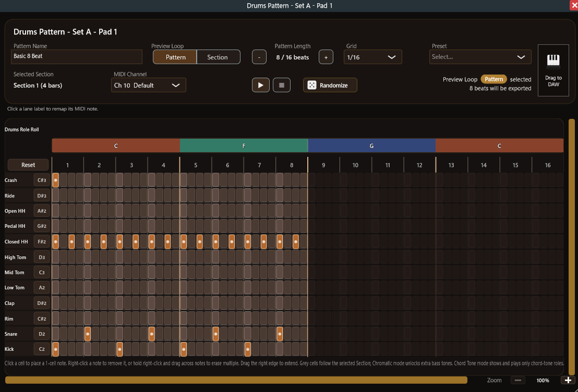Click the 100% zoom value
Screen dimensions: 578x392
pos(543,380)
